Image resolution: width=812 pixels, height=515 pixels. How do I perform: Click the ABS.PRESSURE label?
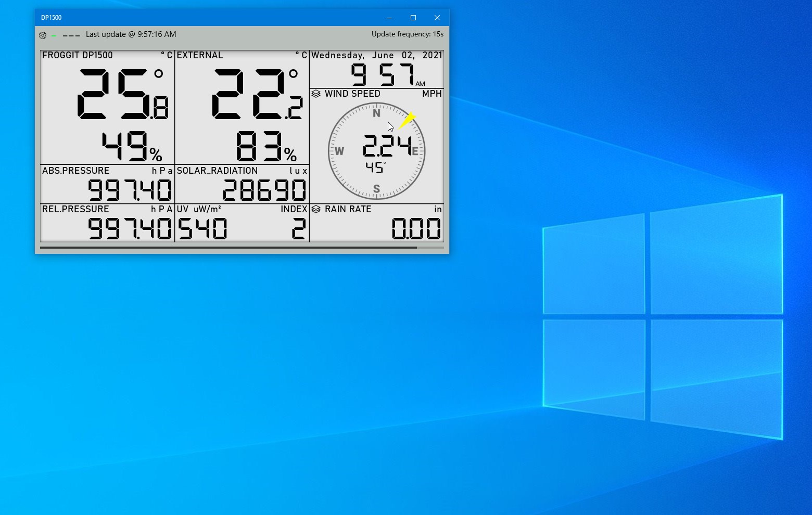click(76, 171)
